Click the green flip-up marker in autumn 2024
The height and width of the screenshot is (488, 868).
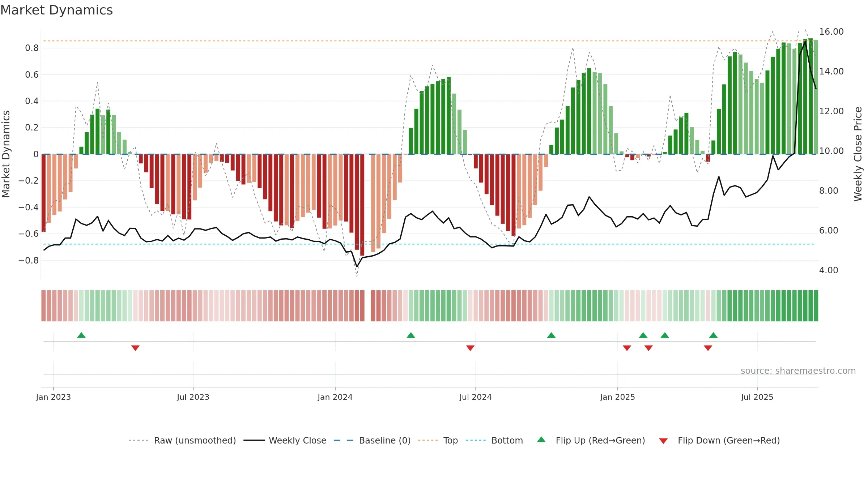(551, 335)
